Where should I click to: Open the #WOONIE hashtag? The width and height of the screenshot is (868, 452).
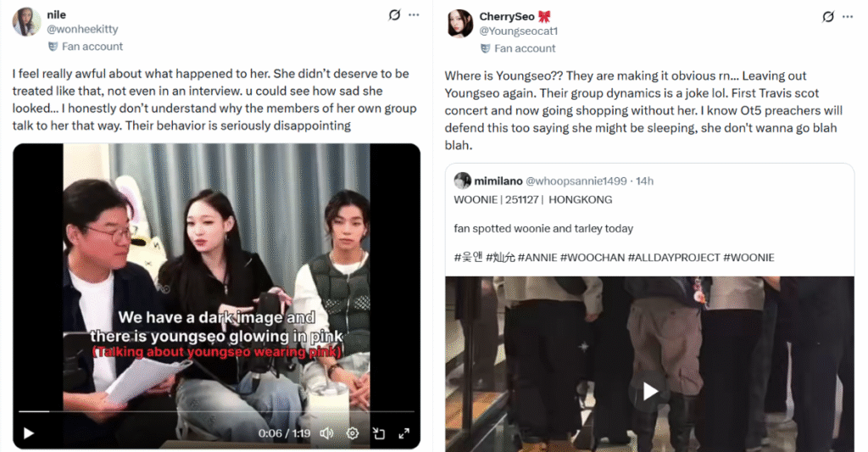coord(749,258)
